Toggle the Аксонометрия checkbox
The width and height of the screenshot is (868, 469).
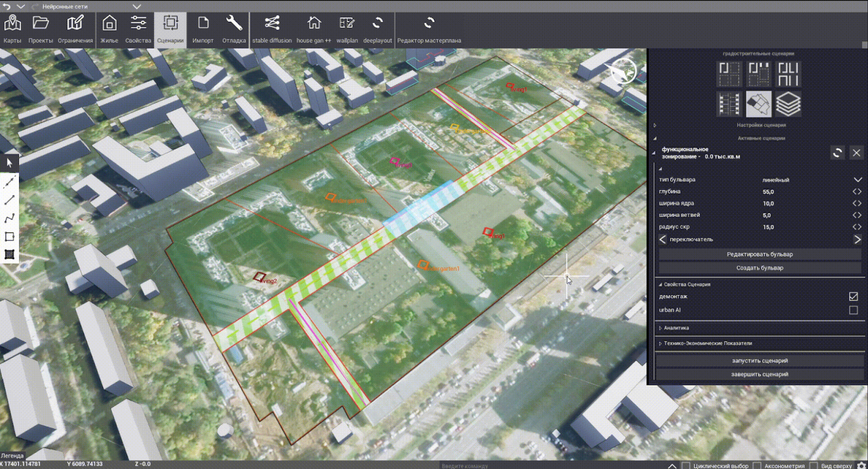(x=757, y=466)
